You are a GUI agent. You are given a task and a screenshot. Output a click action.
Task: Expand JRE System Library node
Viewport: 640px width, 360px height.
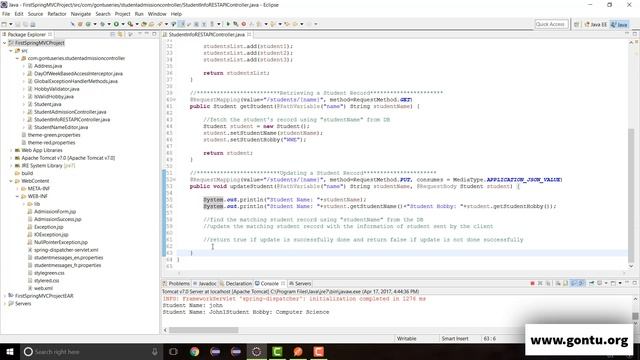(x=11, y=166)
